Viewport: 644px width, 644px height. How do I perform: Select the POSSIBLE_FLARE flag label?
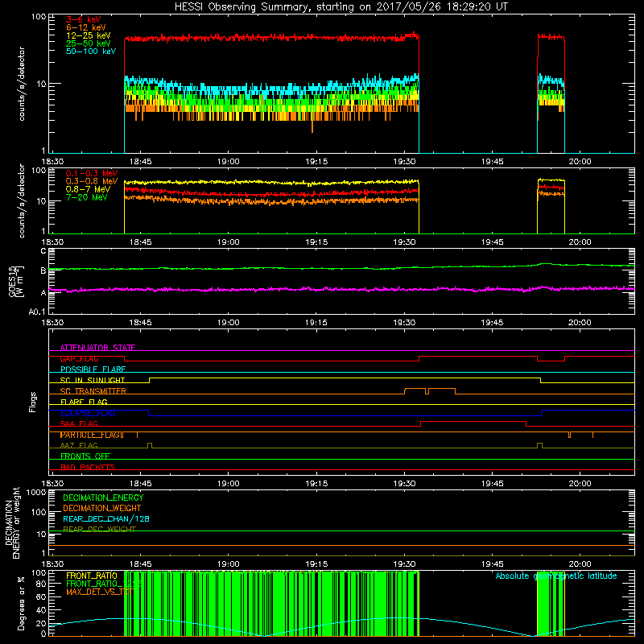93,369
